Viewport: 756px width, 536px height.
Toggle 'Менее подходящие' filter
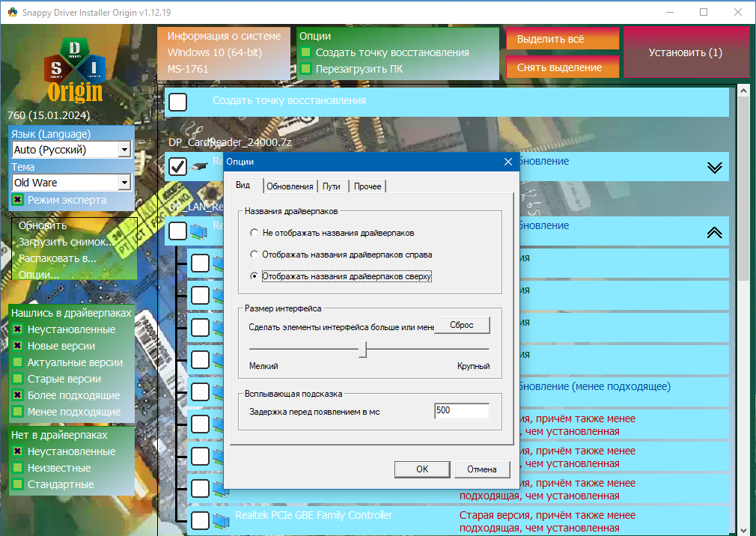18,411
